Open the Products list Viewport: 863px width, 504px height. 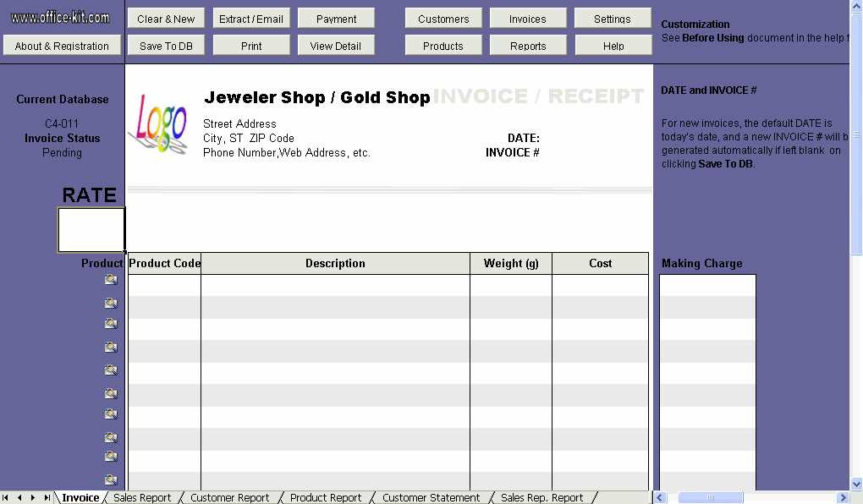pos(443,45)
